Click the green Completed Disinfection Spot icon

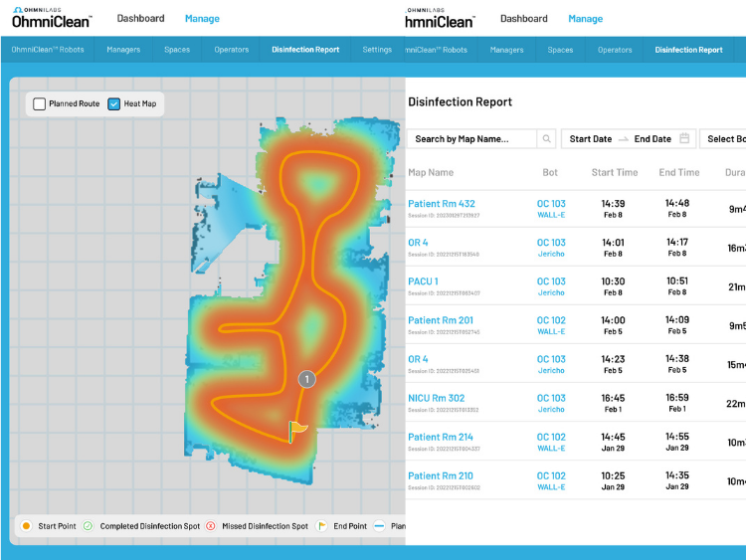tap(88, 526)
